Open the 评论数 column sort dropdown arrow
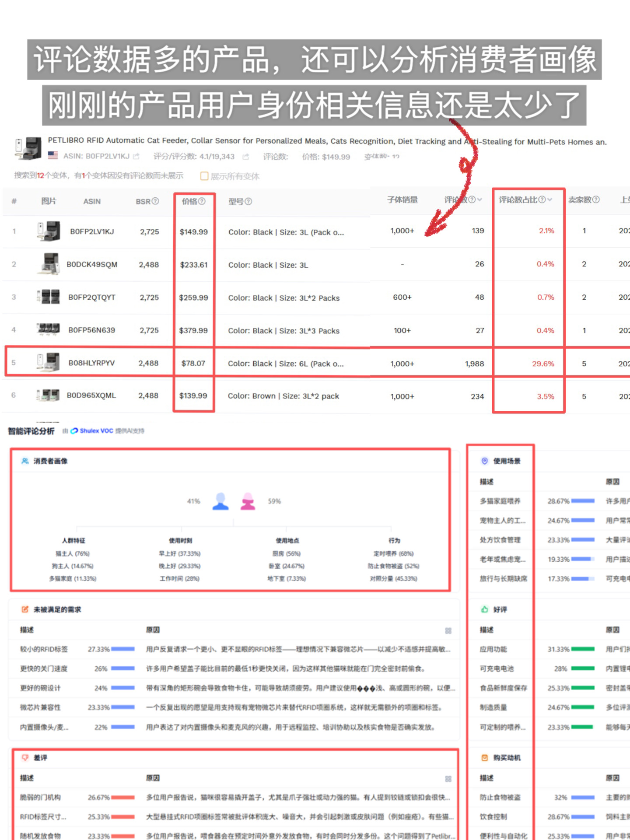The image size is (630, 840). [x=480, y=199]
